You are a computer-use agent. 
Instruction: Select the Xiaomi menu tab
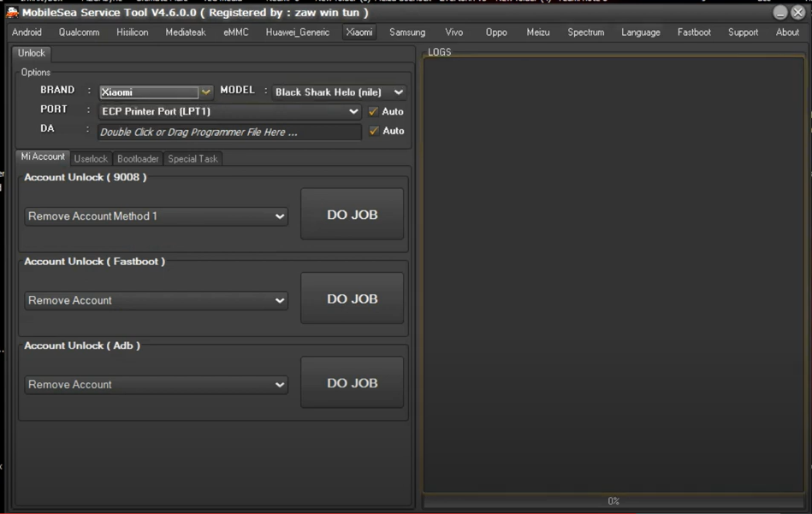(x=359, y=32)
